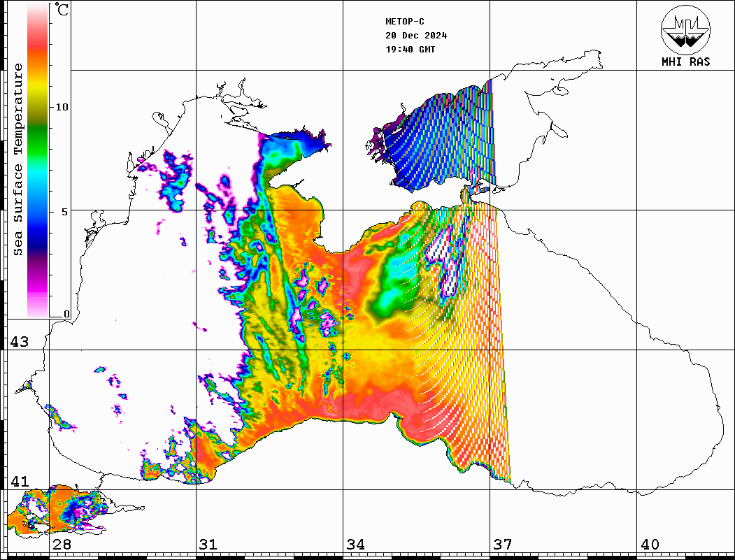
Task: Click longitude label '34'
Action: pos(355,544)
